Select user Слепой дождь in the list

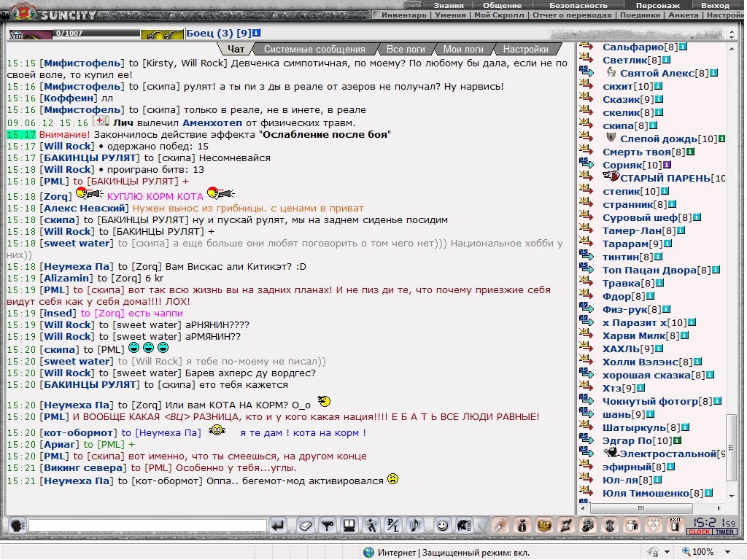click(x=659, y=139)
